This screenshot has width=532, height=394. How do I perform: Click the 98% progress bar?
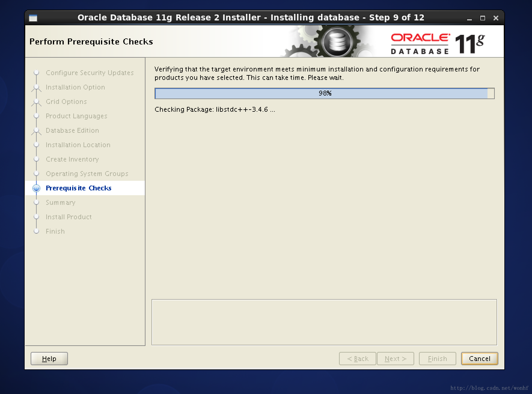[x=325, y=93]
